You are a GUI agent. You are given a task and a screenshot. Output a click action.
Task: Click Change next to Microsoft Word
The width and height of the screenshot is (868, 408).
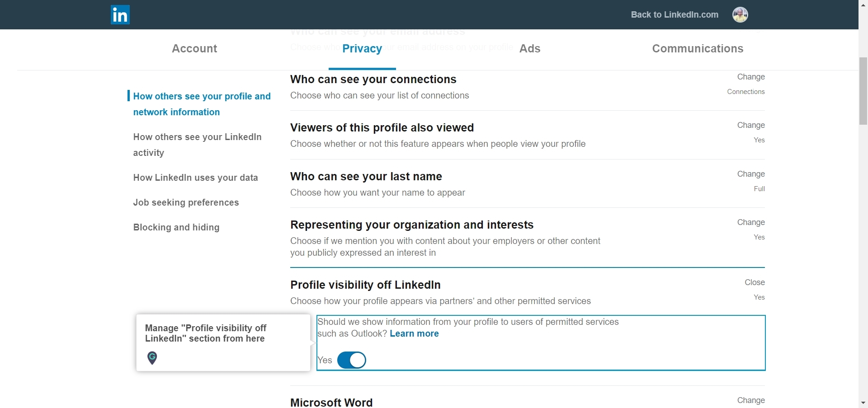(750, 400)
